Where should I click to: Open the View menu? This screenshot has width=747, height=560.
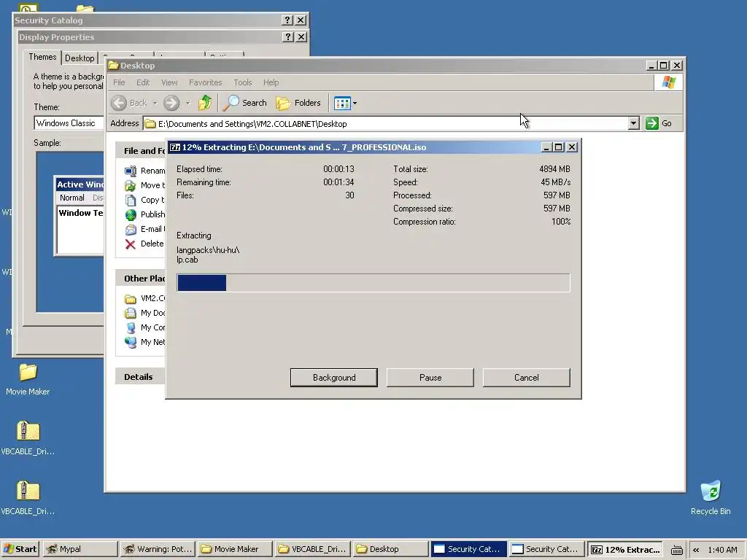tap(169, 82)
